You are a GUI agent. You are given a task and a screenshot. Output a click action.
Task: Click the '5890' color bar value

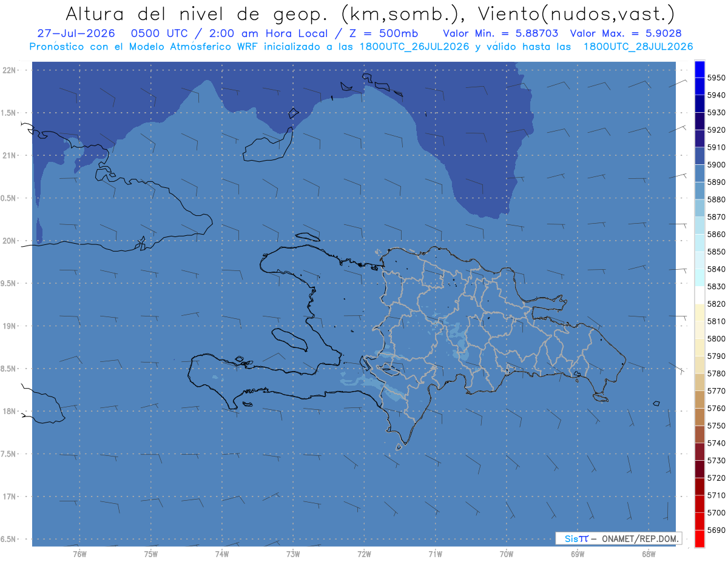tap(716, 182)
